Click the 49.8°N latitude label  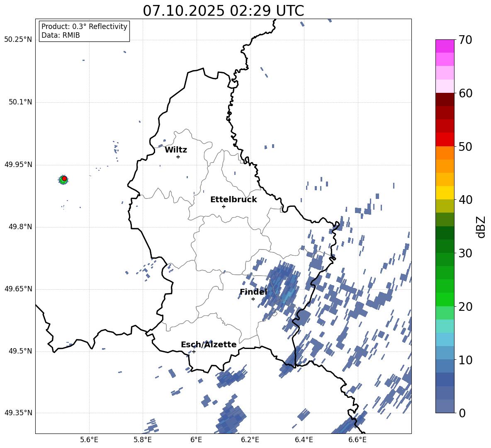pyautogui.click(x=20, y=227)
